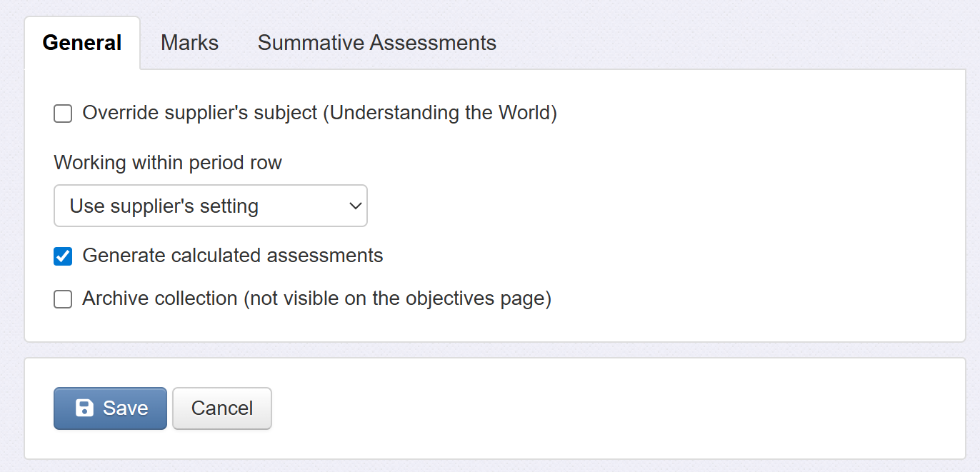Select the 'Use supplier's setting' combo box text
The image size is (980, 472).
coord(164,206)
